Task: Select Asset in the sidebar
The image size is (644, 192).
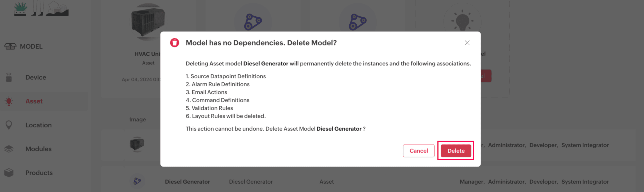Action: (x=34, y=101)
